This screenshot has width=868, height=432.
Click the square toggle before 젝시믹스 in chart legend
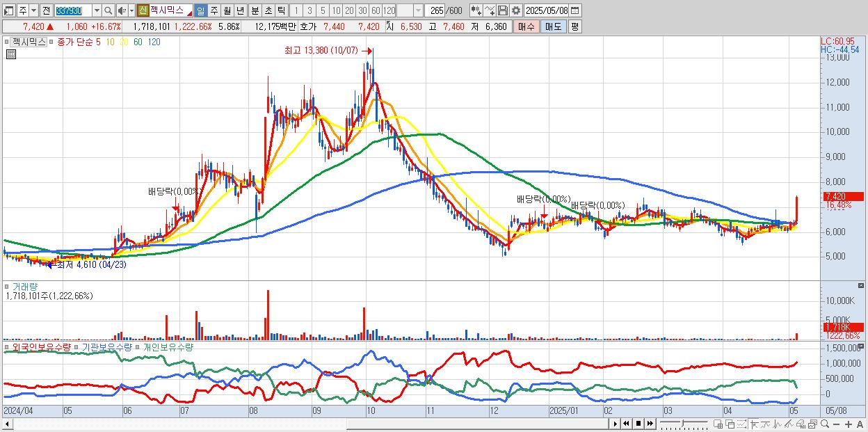[8, 42]
